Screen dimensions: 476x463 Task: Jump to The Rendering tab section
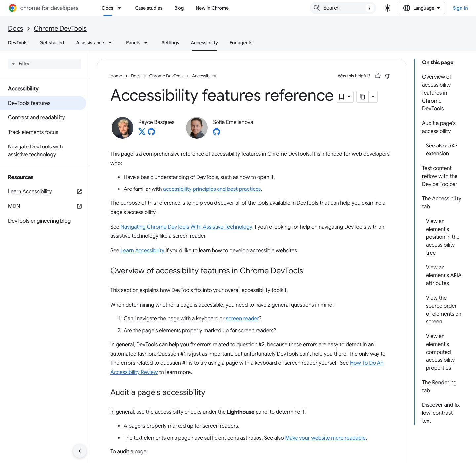[439, 387]
